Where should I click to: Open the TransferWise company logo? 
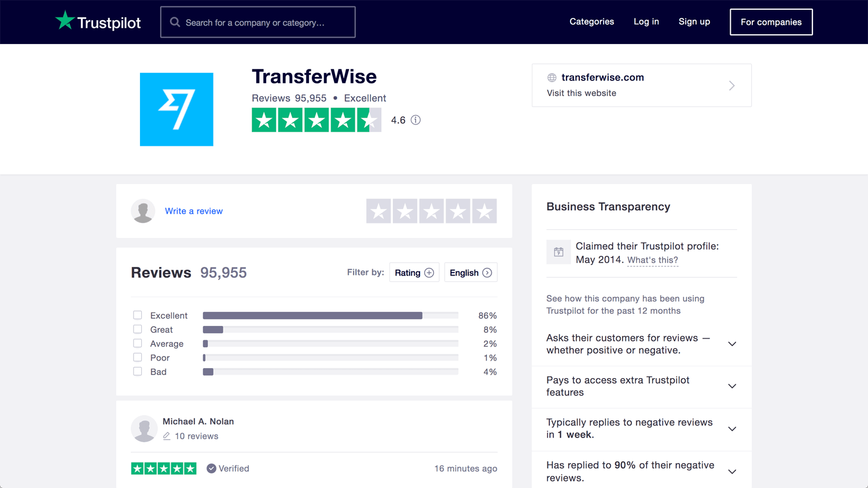[x=176, y=109]
